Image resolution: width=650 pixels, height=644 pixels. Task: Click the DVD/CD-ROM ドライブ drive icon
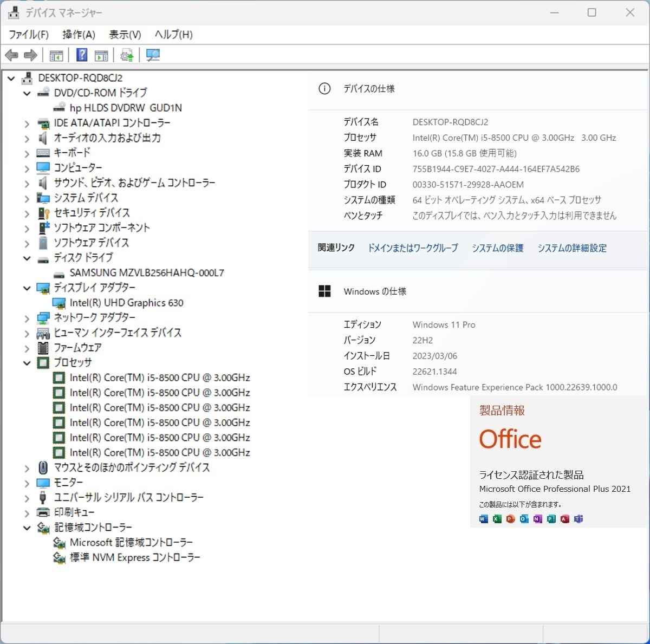(x=43, y=93)
